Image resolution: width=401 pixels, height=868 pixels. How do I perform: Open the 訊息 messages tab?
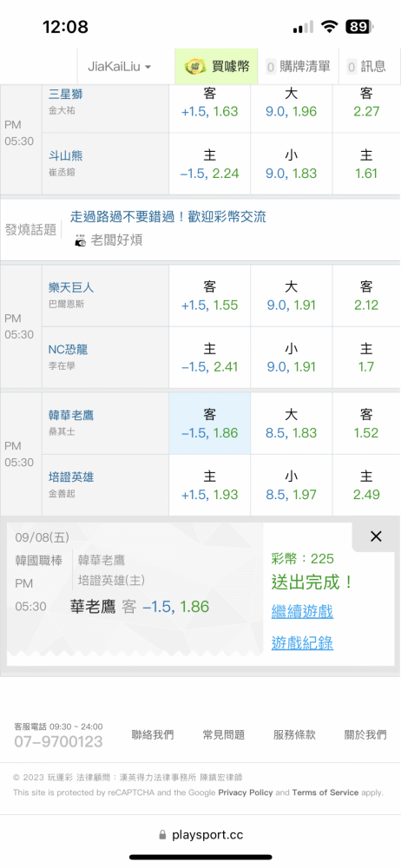366,67
